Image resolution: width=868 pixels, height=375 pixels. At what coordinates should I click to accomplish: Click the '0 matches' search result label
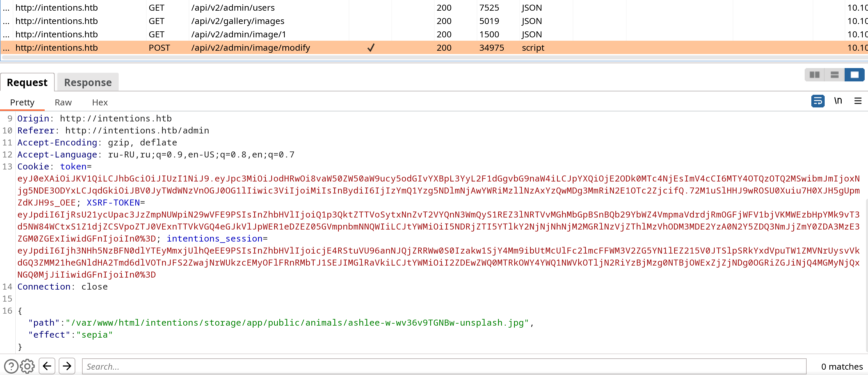pos(842,367)
